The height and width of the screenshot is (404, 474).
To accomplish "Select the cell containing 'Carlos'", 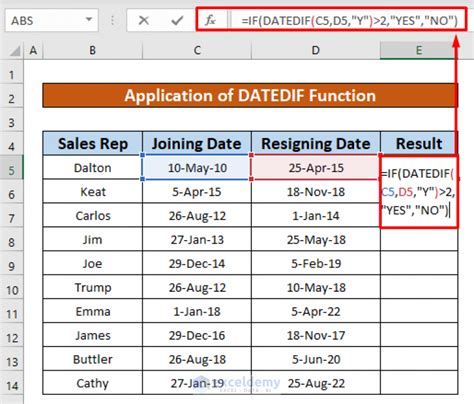I will pos(93,216).
